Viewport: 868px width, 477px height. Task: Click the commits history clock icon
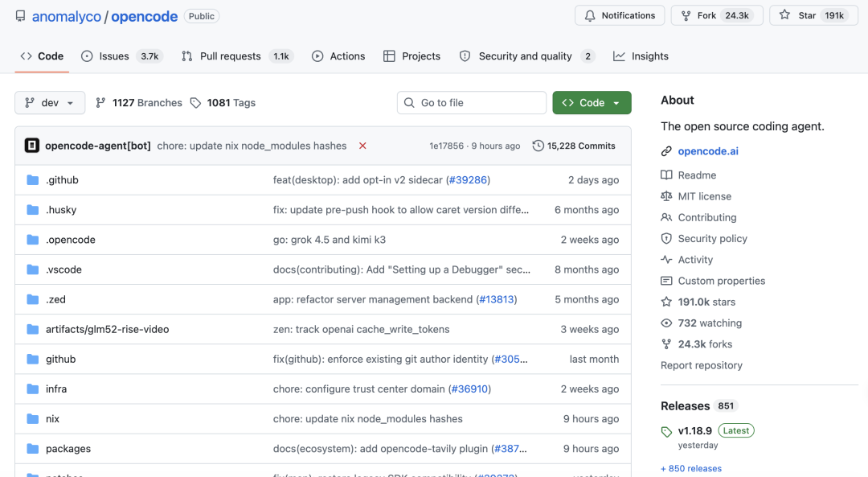coord(538,146)
